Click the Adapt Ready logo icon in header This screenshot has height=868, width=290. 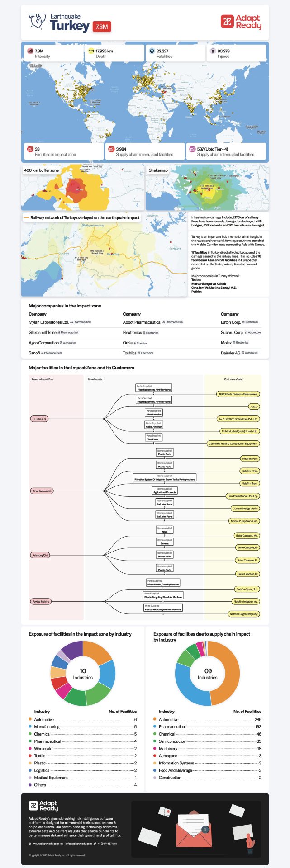pos(227,21)
